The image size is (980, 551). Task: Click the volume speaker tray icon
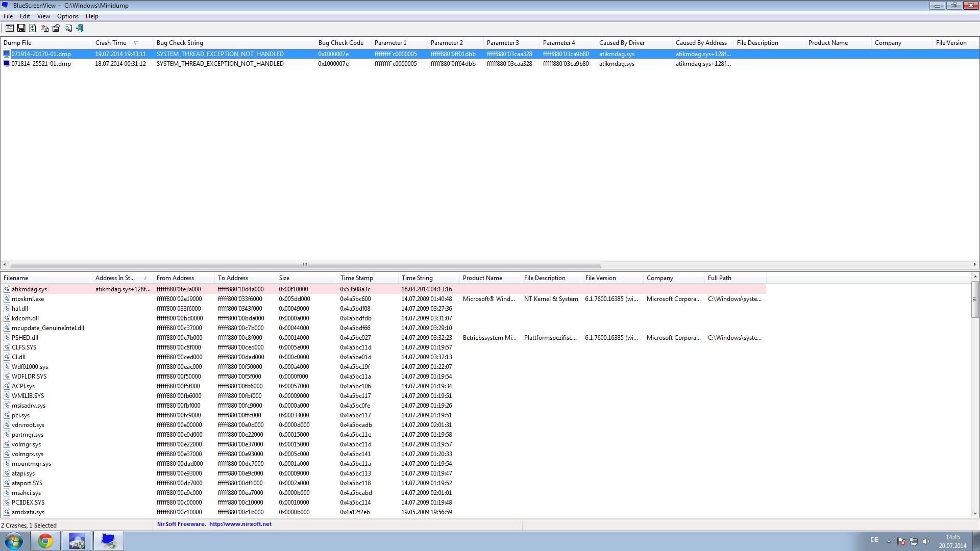[x=926, y=541]
